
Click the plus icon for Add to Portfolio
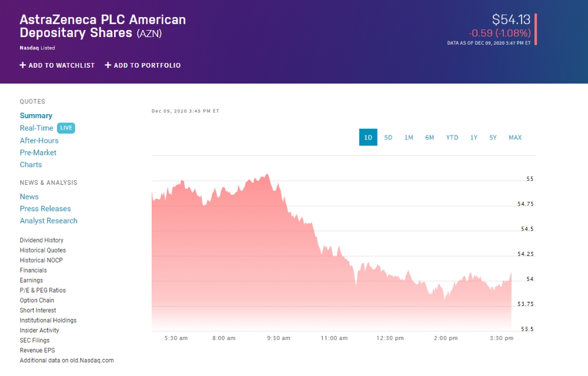click(108, 65)
